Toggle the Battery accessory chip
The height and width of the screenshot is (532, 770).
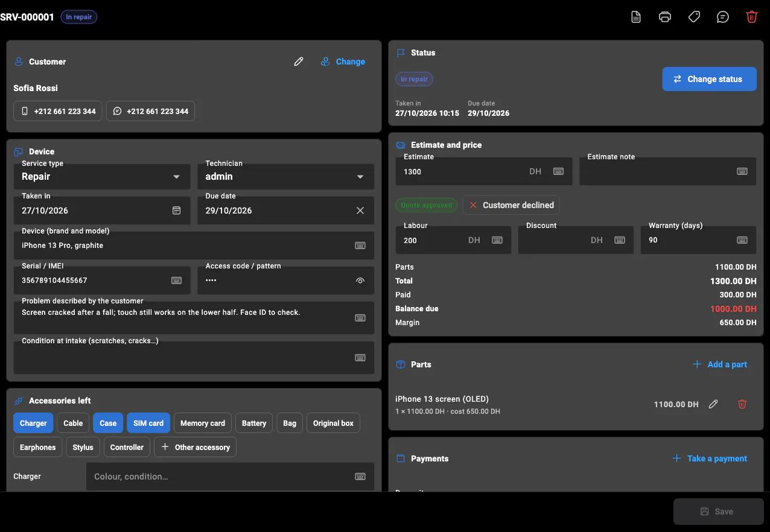coord(254,423)
